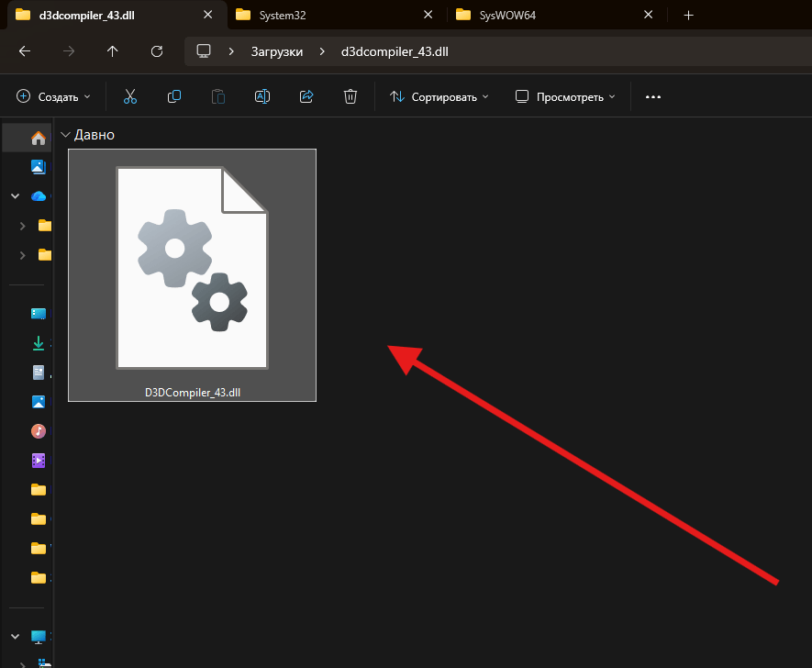The height and width of the screenshot is (668, 812).
Task: Go back to the previous folder
Action: (x=25, y=51)
